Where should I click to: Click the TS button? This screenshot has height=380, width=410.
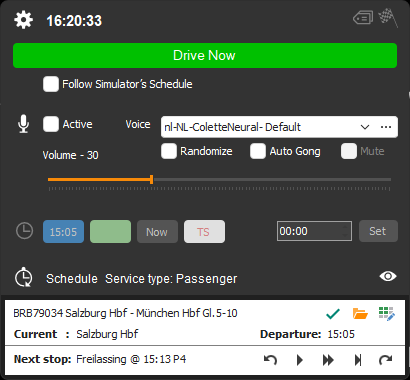(x=204, y=231)
